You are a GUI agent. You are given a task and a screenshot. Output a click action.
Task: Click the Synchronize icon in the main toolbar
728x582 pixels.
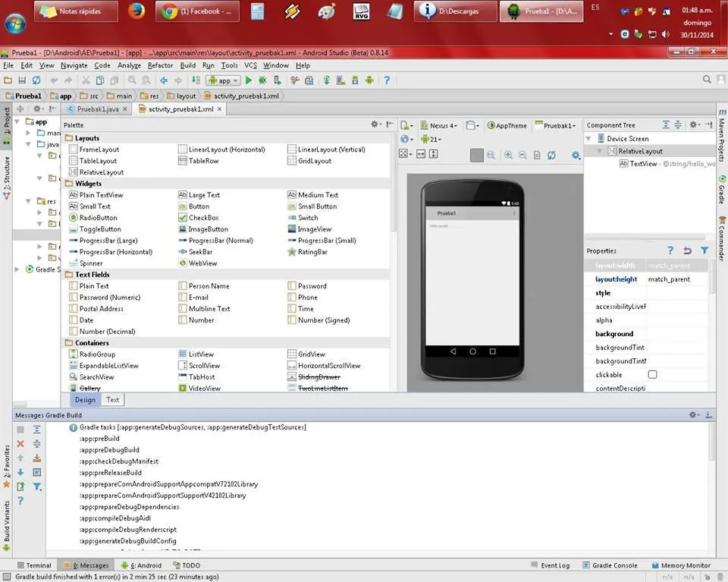click(x=36, y=80)
